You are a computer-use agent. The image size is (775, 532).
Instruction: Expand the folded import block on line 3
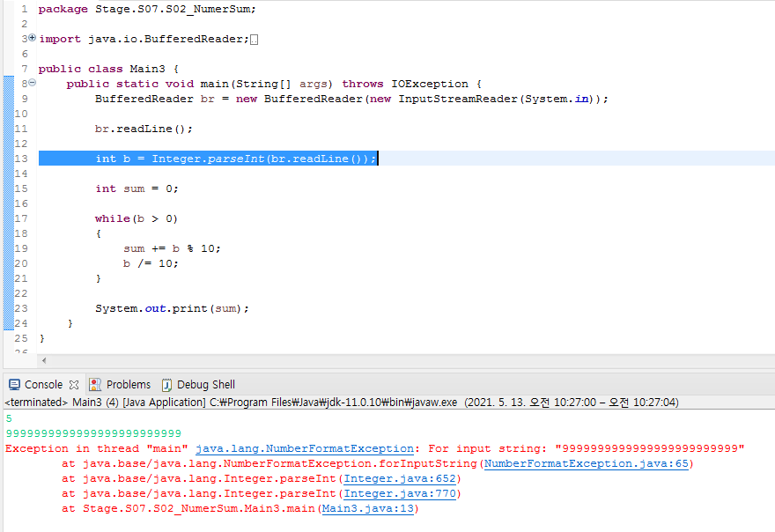32,38
